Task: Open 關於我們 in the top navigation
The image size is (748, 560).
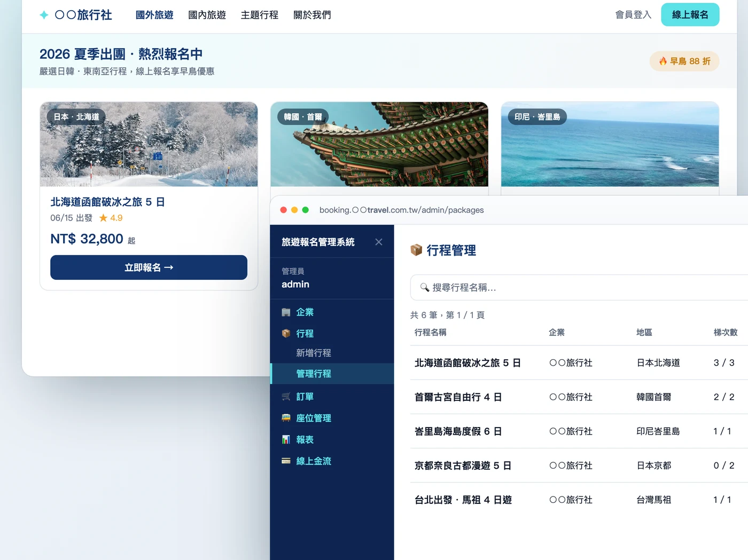Action: pos(312,15)
